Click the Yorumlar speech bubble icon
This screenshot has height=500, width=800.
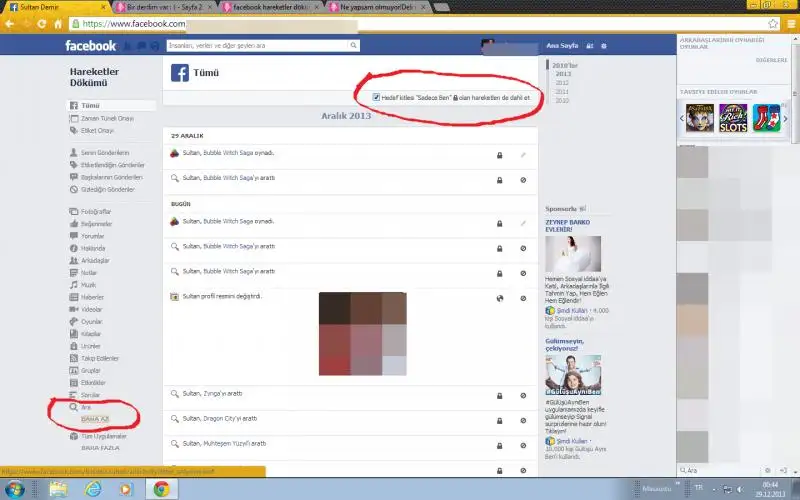coord(74,236)
